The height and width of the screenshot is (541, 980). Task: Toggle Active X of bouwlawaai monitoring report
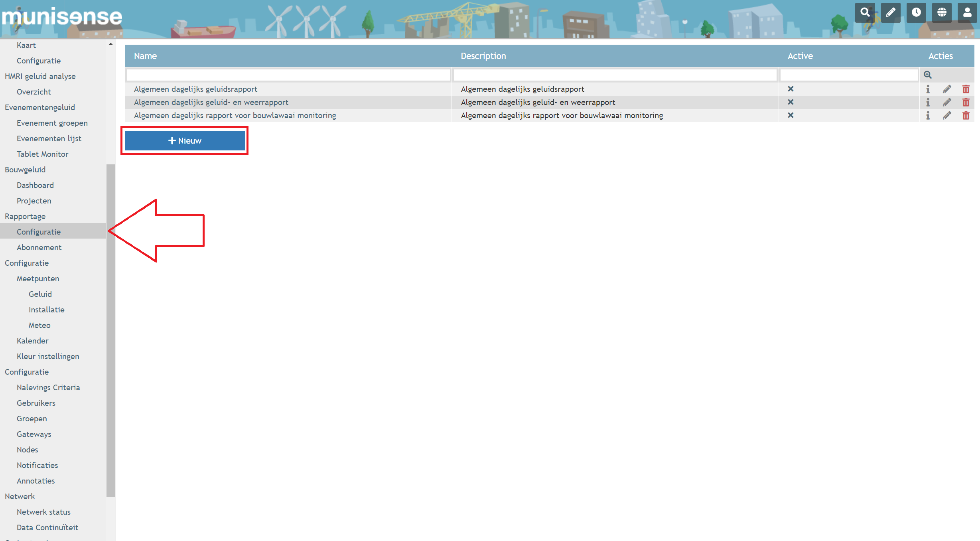pyautogui.click(x=791, y=115)
